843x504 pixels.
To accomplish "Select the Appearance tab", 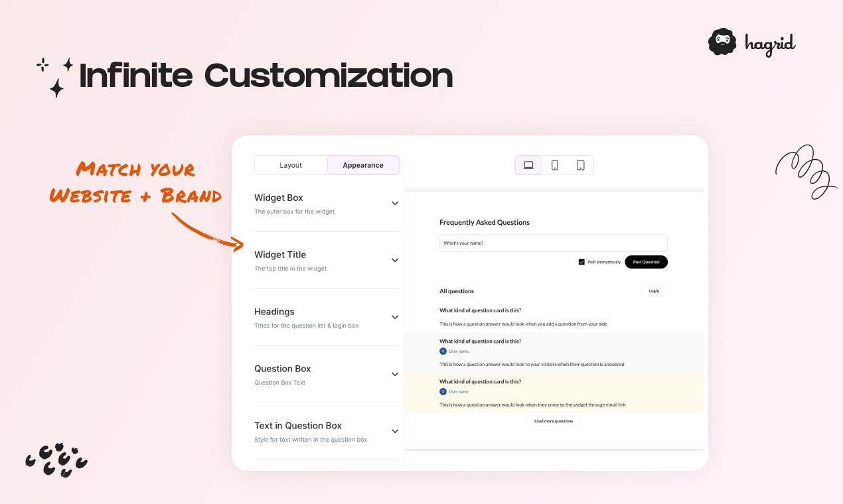I will click(x=363, y=165).
